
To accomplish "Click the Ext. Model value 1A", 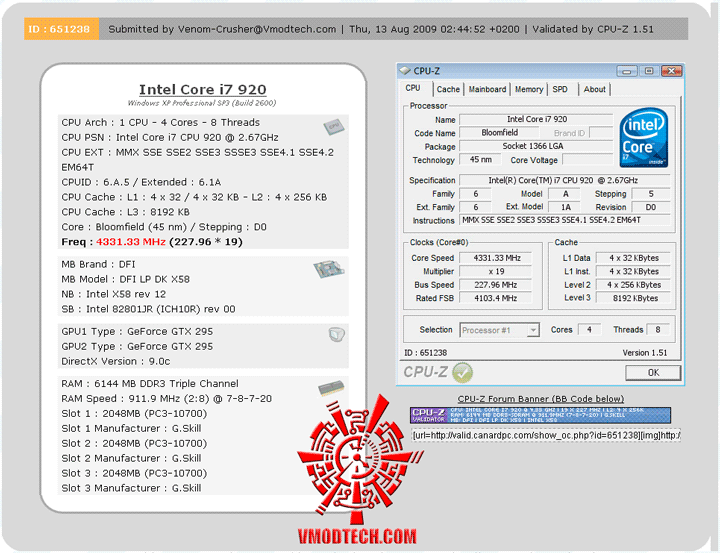I will [565, 207].
